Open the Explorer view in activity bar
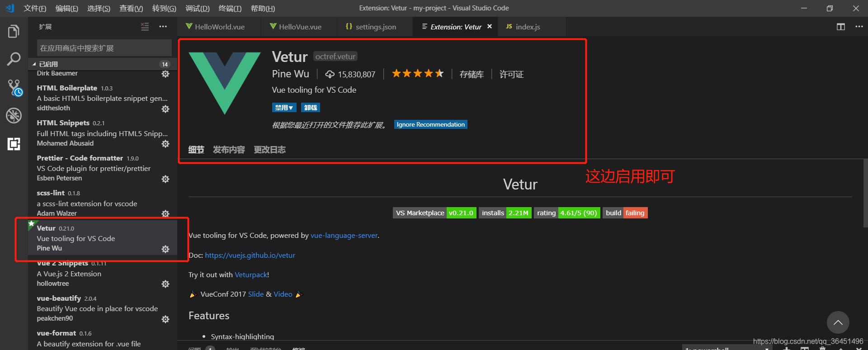868x350 pixels. pos(14,32)
